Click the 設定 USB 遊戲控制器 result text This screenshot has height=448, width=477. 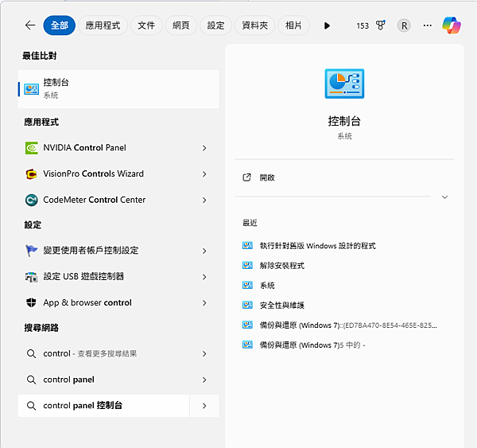[x=83, y=277]
